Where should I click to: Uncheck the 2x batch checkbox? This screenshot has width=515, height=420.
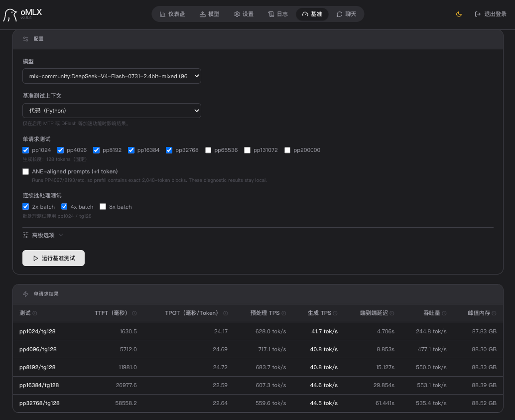click(25, 207)
